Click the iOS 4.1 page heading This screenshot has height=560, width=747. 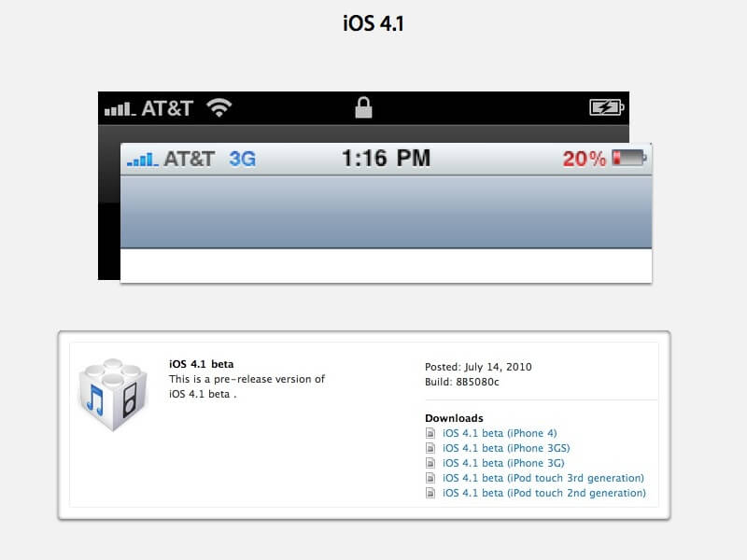click(x=373, y=23)
